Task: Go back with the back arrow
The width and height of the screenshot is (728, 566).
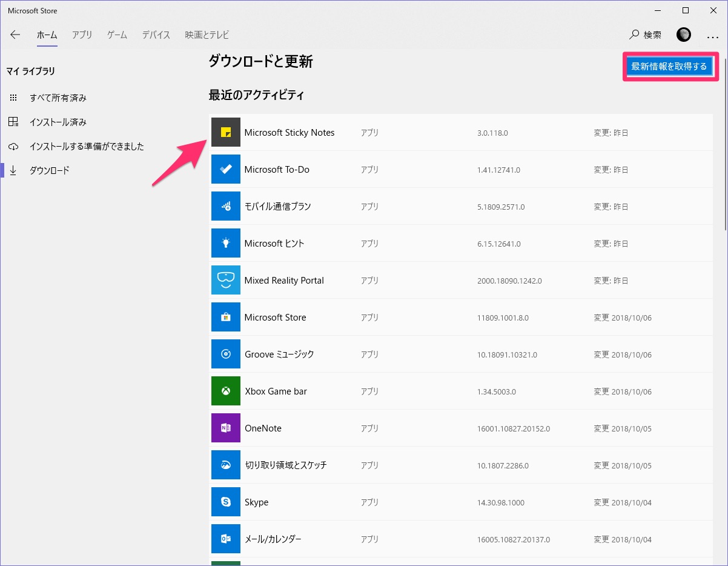Action: (x=15, y=35)
